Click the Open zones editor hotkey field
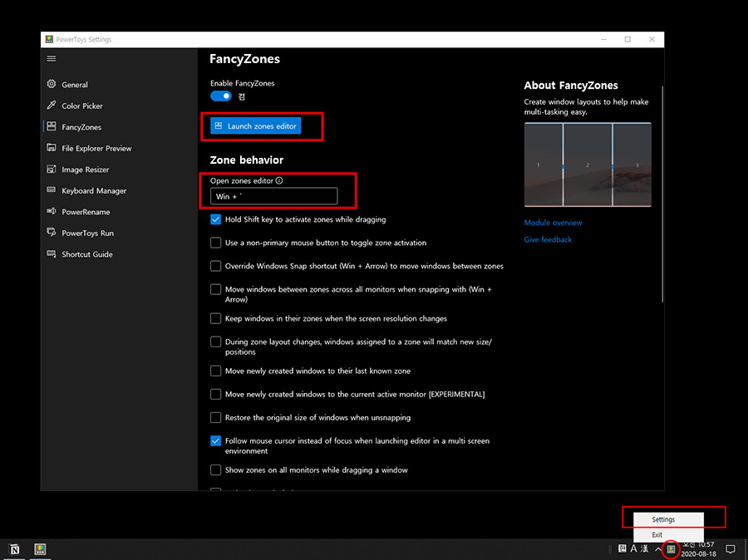 273,196
